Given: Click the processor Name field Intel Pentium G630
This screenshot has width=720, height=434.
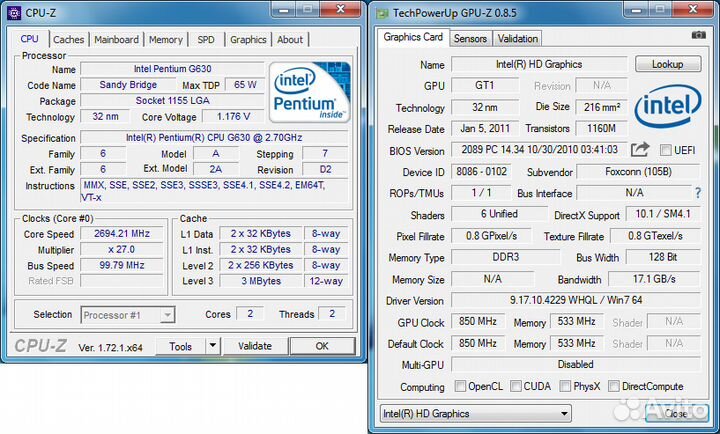Looking at the screenshot, I should tap(172, 69).
